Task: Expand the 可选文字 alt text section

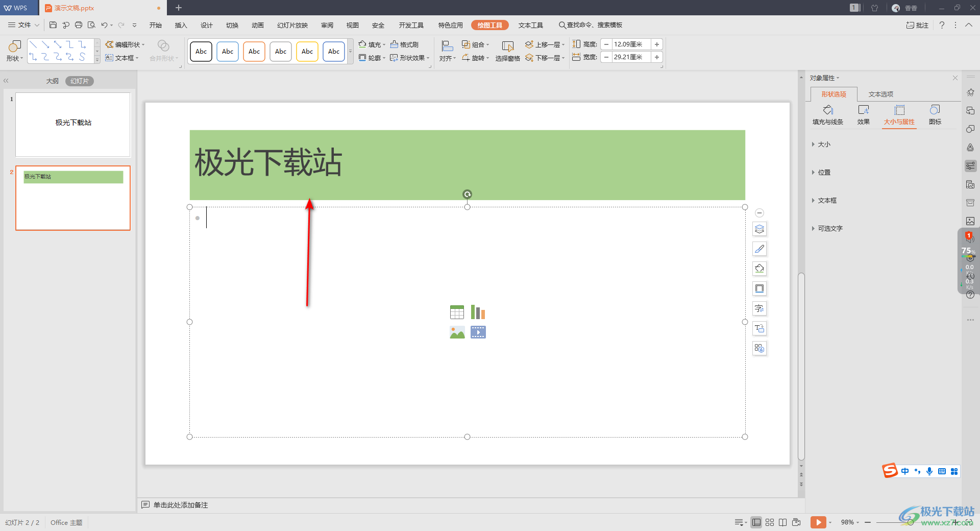Action: tap(827, 229)
